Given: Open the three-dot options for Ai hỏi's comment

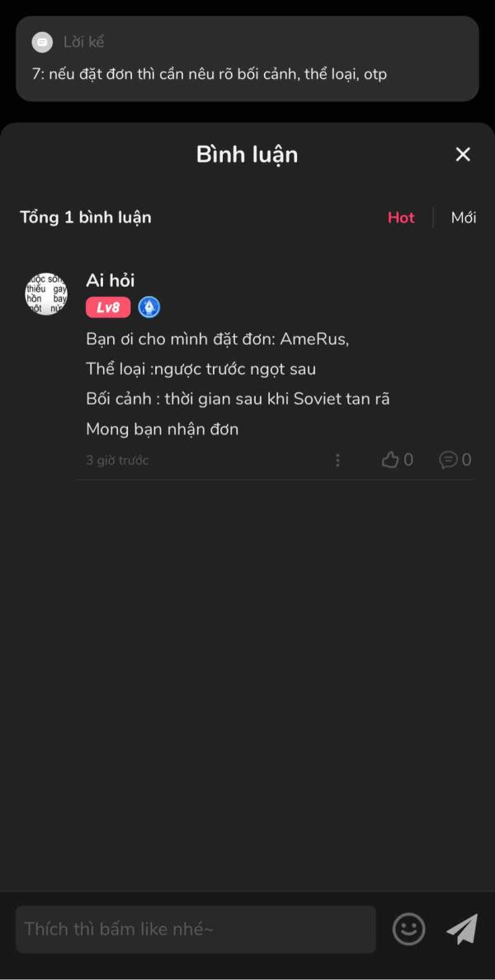Looking at the screenshot, I should click(x=337, y=460).
